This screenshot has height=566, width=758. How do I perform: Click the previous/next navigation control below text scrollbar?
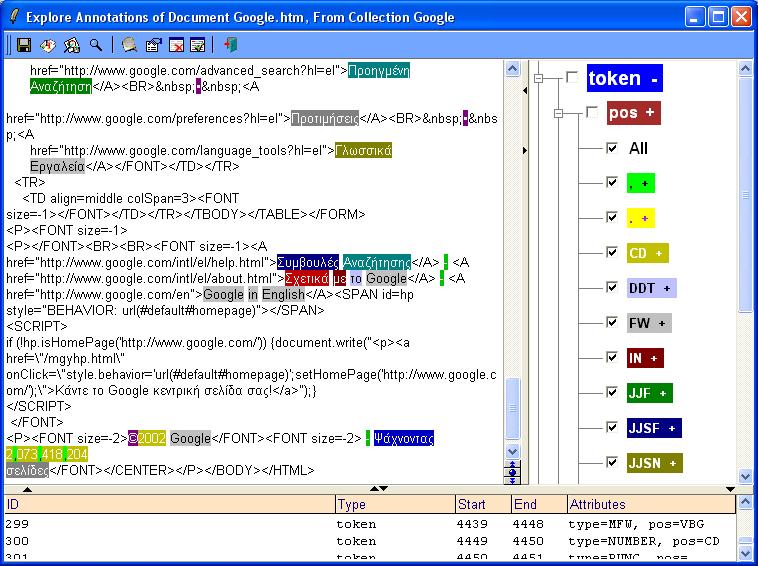(x=512, y=472)
